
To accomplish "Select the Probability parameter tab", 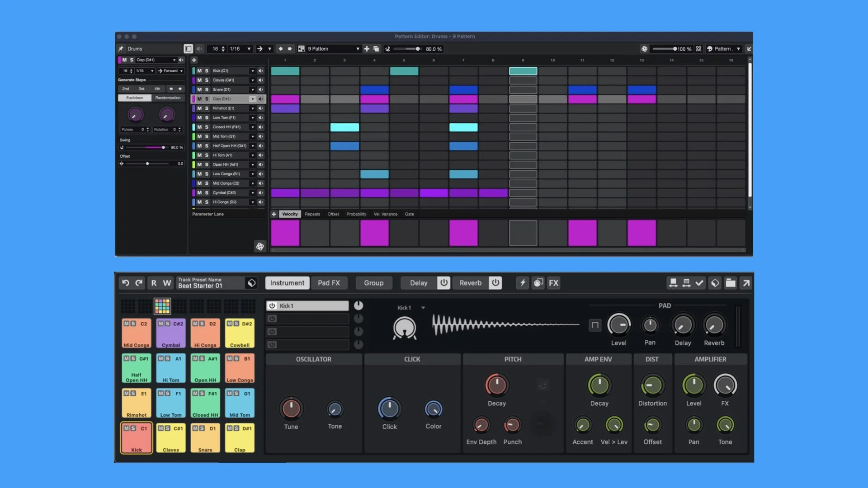I will pos(356,214).
